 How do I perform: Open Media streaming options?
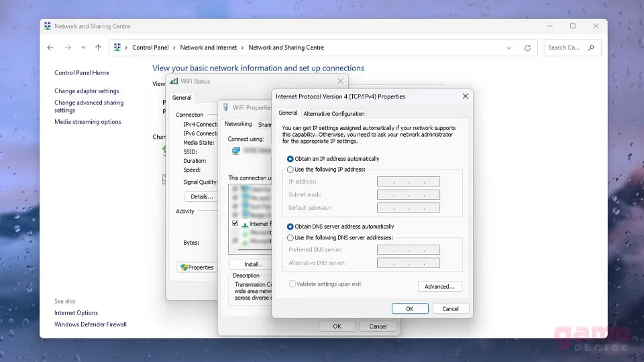click(87, 121)
